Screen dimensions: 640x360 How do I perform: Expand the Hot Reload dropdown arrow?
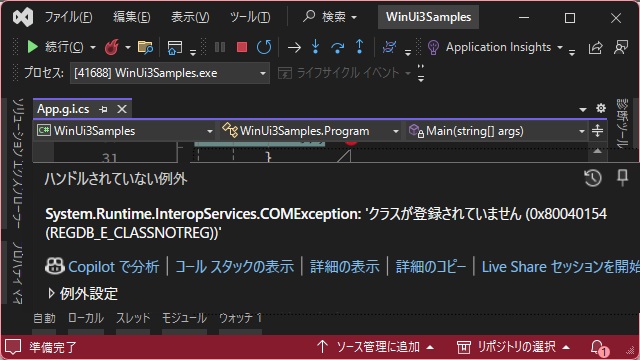(x=128, y=47)
